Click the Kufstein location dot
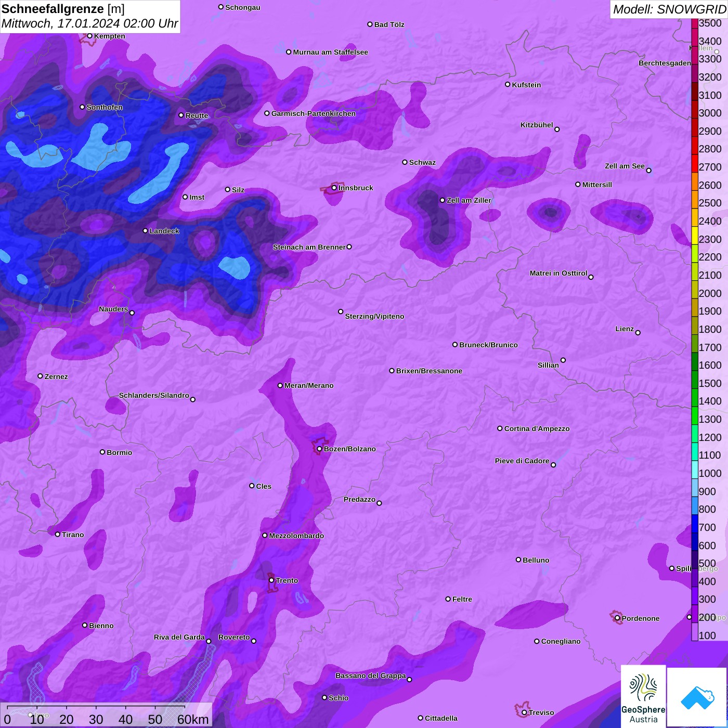 [508, 84]
